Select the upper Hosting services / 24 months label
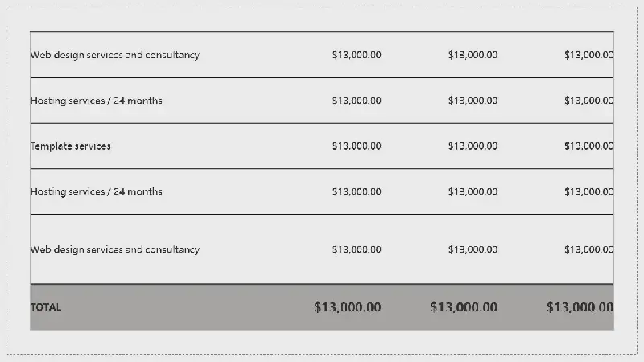Image resolution: width=644 pixels, height=362 pixels. (x=97, y=101)
